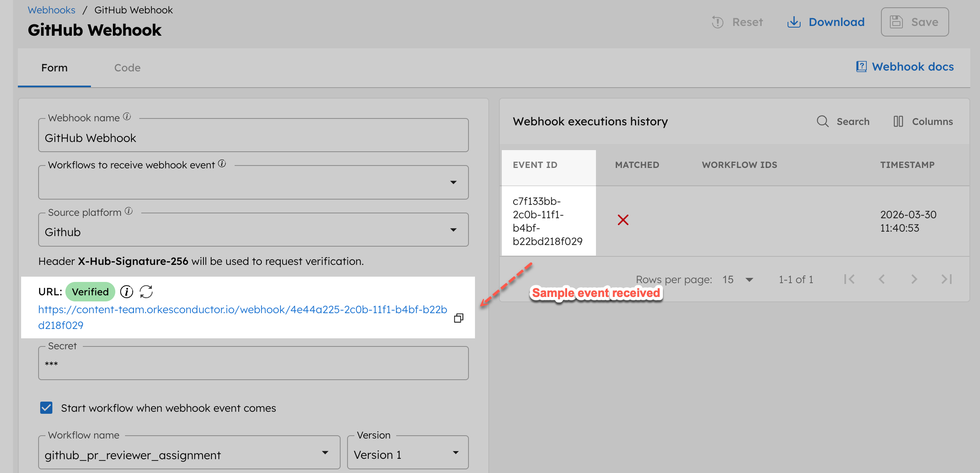Click the Webhook name input field

[x=253, y=135]
